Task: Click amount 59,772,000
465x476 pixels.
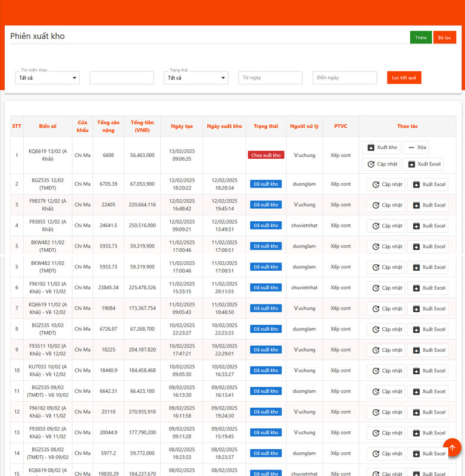Action: point(142,453)
